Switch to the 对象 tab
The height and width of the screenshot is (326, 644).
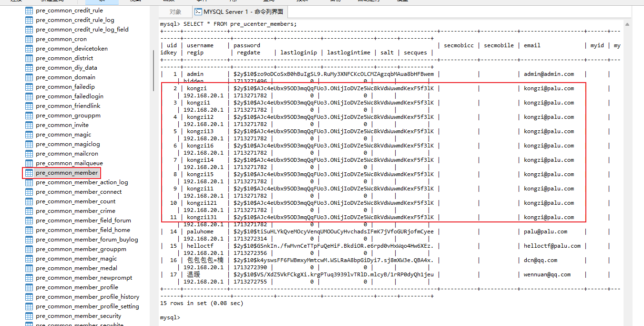(175, 12)
